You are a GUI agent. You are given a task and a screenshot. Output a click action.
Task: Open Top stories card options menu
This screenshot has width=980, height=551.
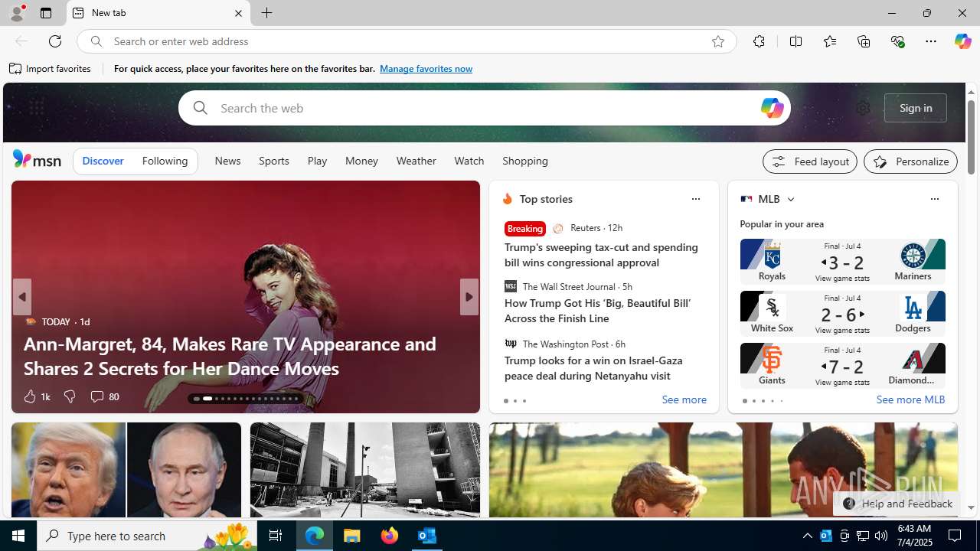pos(695,199)
